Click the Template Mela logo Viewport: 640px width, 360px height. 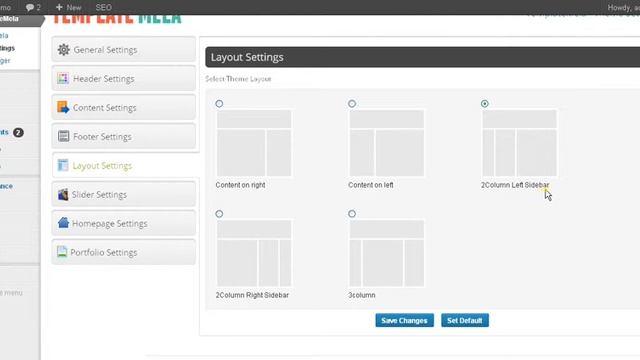point(117,19)
